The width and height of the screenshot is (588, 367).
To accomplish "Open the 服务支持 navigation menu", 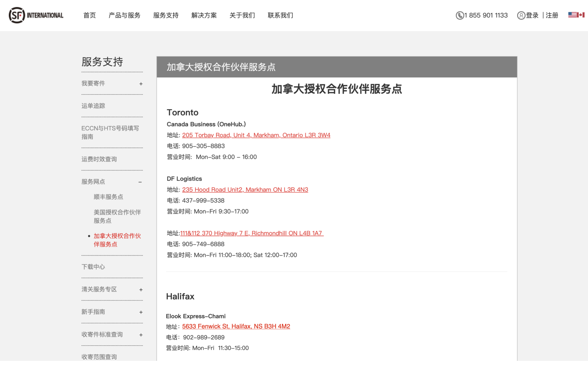I will tap(166, 16).
